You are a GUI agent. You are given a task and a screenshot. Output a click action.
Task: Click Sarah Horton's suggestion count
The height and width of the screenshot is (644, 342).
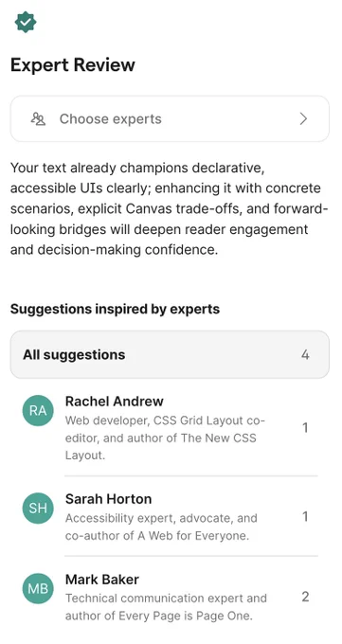[305, 516]
